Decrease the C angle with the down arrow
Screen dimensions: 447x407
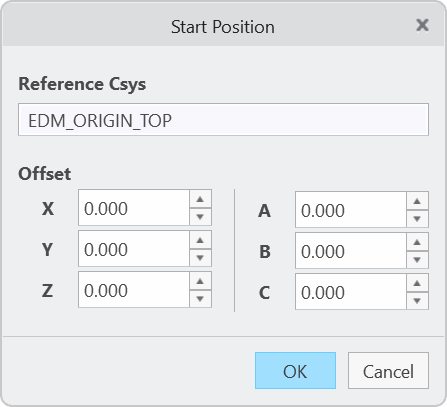pyautogui.click(x=417, y=301)
